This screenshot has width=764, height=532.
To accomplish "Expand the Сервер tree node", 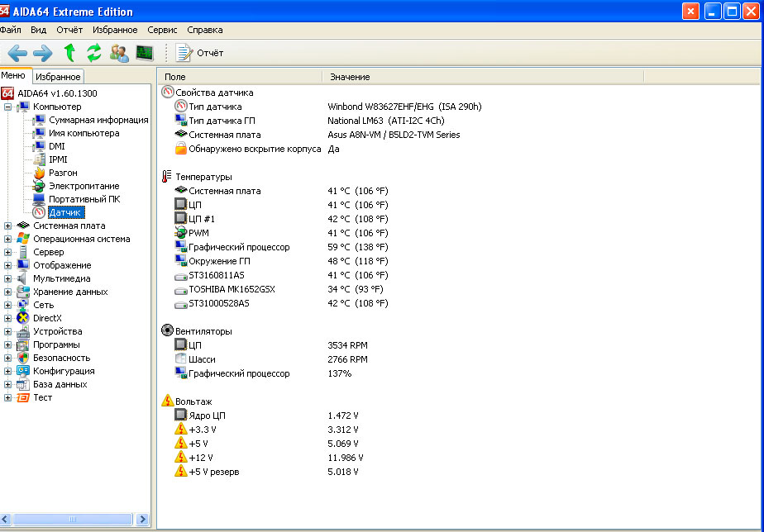I will [7, 252].
